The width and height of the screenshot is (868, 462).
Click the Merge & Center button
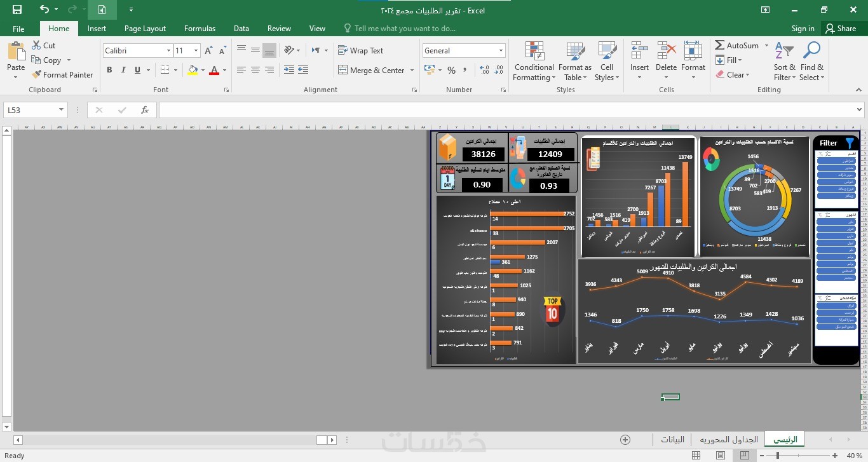point(371,71)
